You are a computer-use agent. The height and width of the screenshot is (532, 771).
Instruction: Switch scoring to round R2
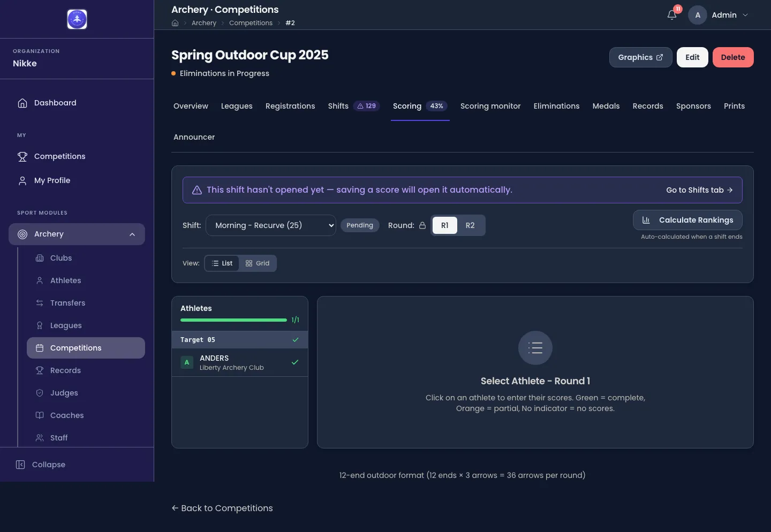[470, 225]
